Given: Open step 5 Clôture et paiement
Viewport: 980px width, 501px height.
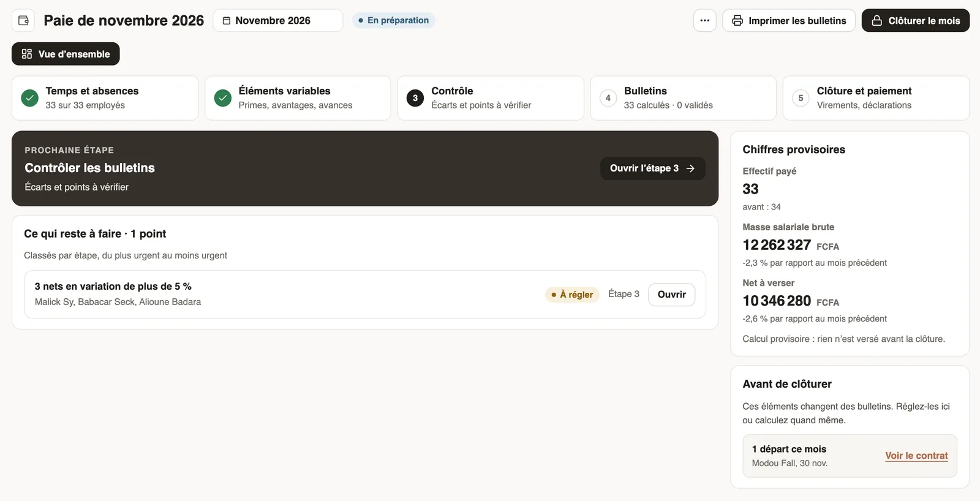Looking at the screenshot, I should tap(876, 98).
